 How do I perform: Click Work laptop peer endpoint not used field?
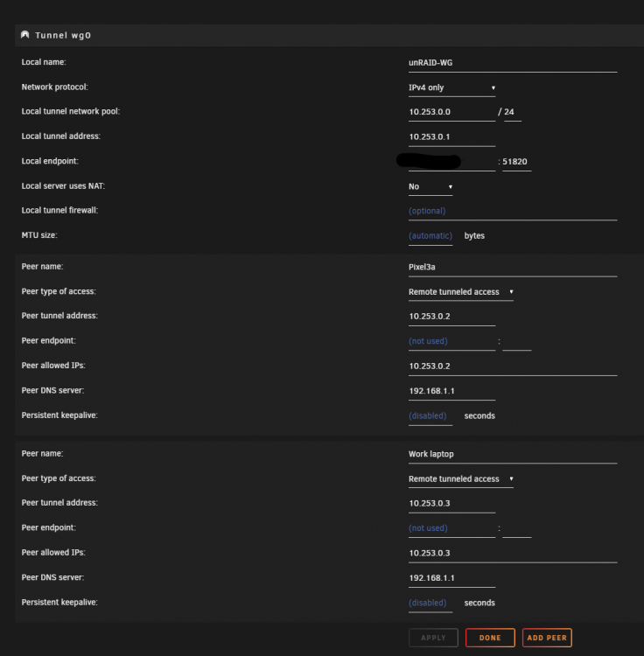[x=451, y=528]
